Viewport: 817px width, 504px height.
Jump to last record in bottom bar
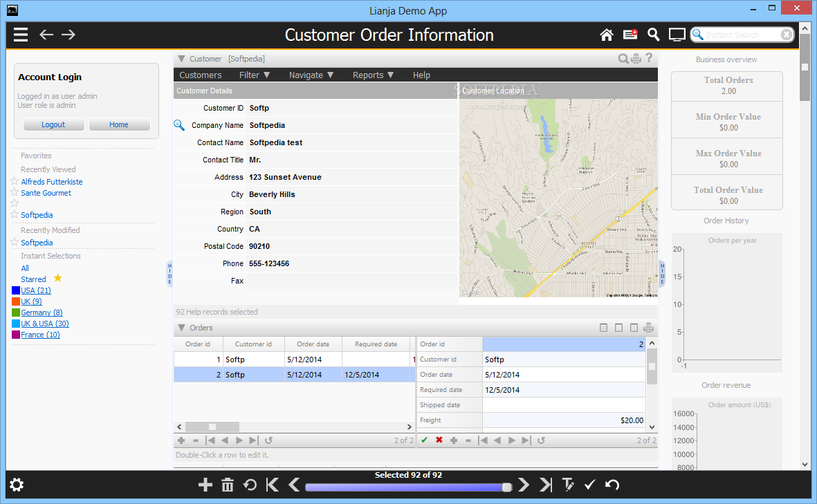(x=546, y=485)
